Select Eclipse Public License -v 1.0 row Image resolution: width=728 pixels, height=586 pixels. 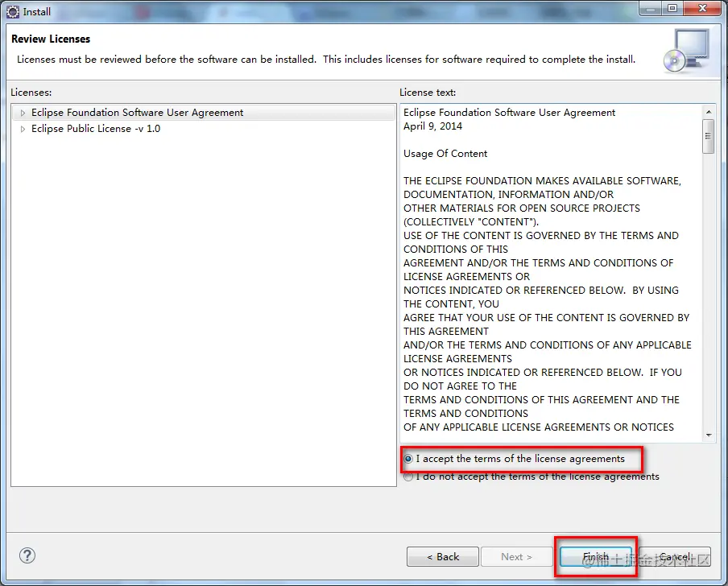204,129
